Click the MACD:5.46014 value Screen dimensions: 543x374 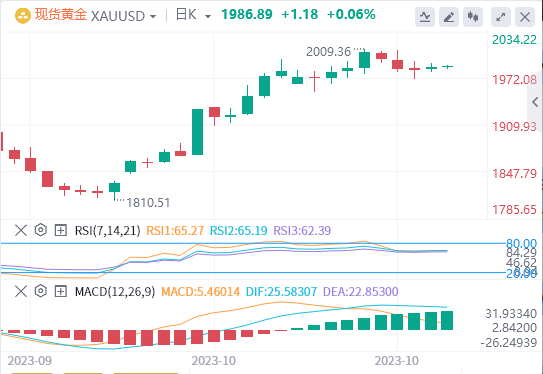pos(201,292)
